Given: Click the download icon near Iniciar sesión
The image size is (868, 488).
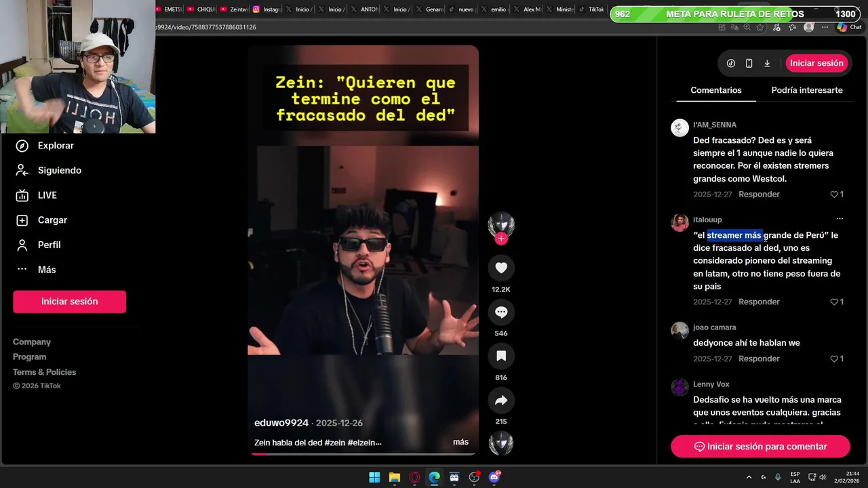Looking at the screenshot, I should tap(767, 63).
